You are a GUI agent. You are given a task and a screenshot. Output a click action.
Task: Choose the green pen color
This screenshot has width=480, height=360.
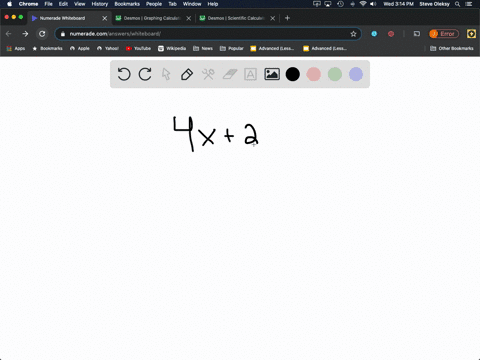[335, 74]
